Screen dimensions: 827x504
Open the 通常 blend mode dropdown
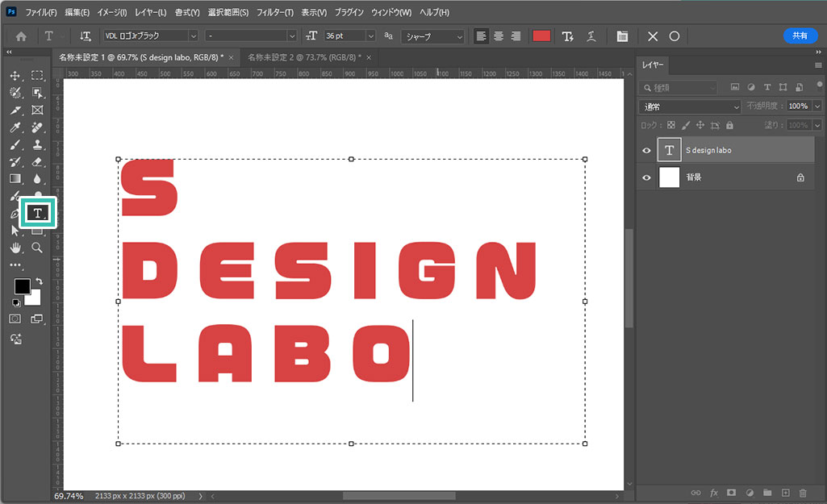(x=689, y=106)
